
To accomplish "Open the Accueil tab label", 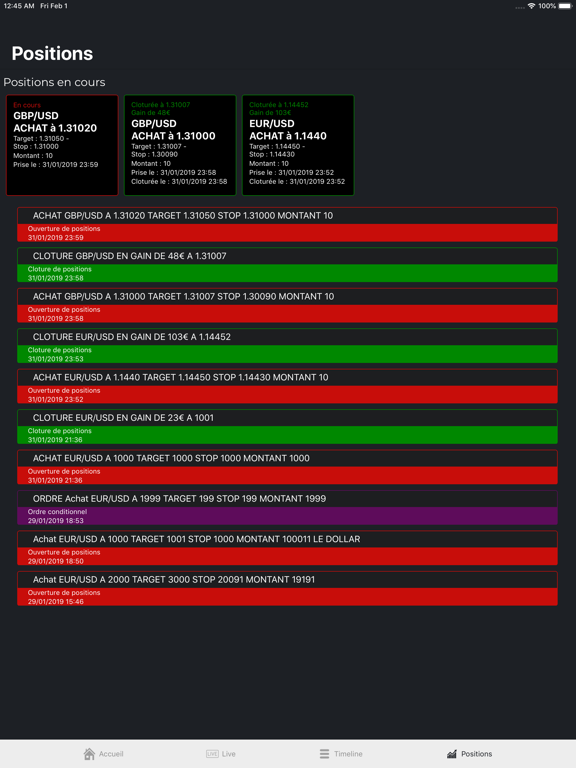I will (x=111, y=754).
